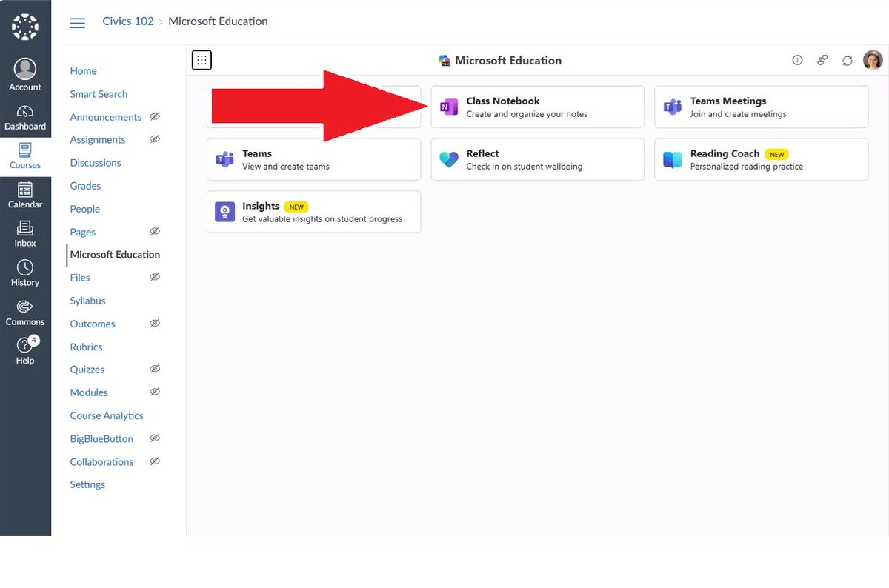Screen dimensions: 889x588
Task: Open Syllabus in course menu
Action: [x=87, y=301]
